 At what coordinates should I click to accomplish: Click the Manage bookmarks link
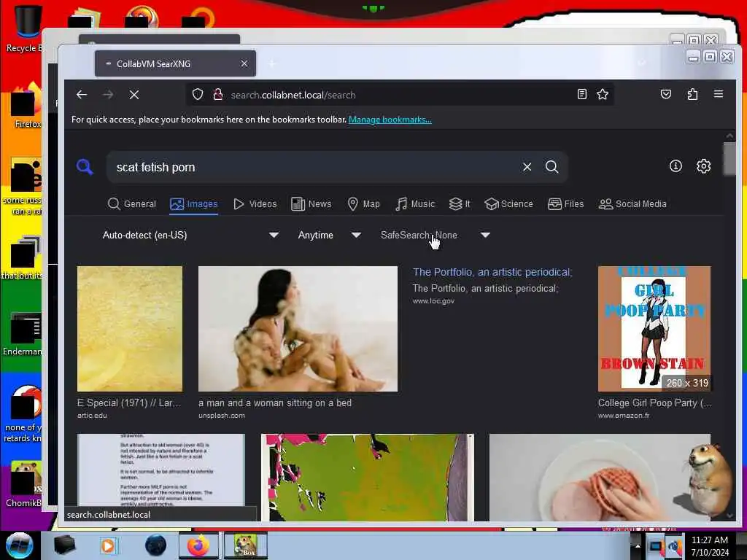click(390, 120)
